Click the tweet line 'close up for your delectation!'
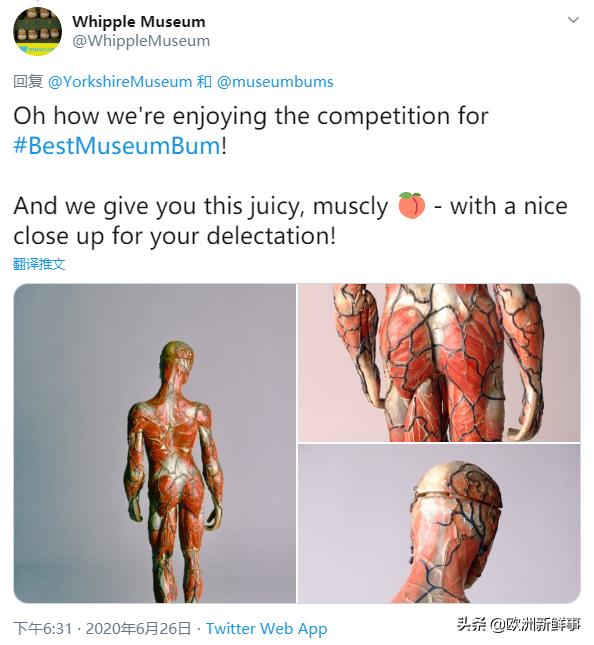 tap(174, 236)
